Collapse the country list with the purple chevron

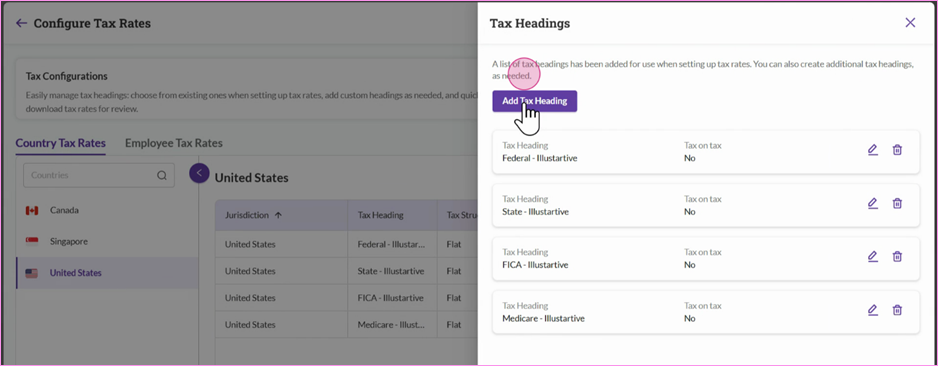coord(199,173)
